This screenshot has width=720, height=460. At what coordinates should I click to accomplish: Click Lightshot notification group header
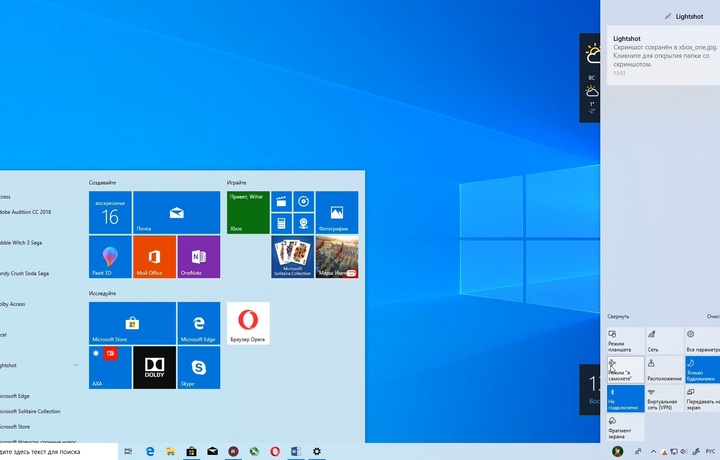click(x=684, y=17)
